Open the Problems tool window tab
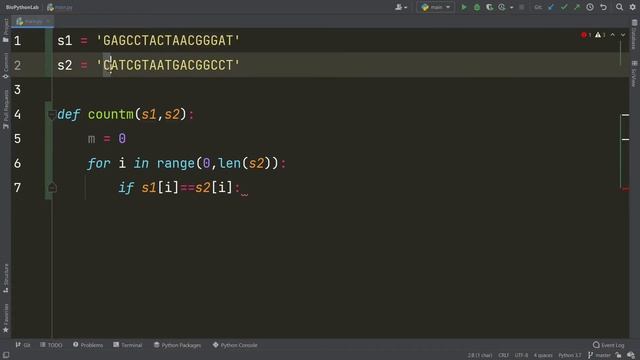 [x=88, y=345]
